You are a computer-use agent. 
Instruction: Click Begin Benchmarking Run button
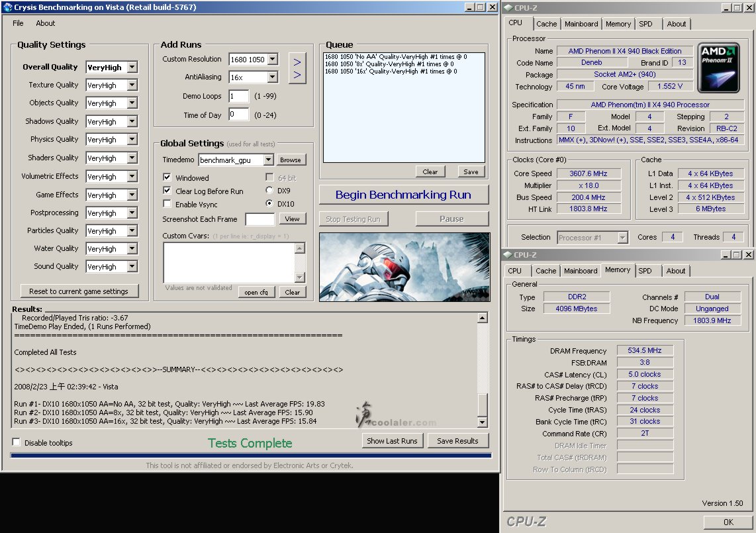[404, 195]
